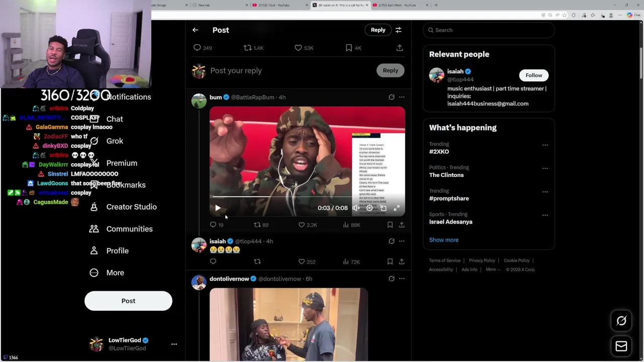Open more options for Israel Adesanya trend
The image size is (644, 362).
[x=545, y=215]
